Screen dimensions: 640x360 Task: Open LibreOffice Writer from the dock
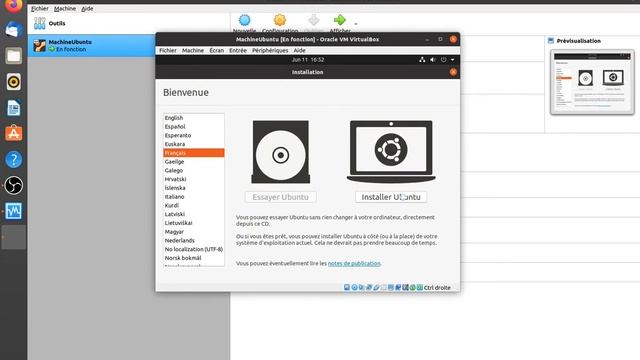coord(13,108)
